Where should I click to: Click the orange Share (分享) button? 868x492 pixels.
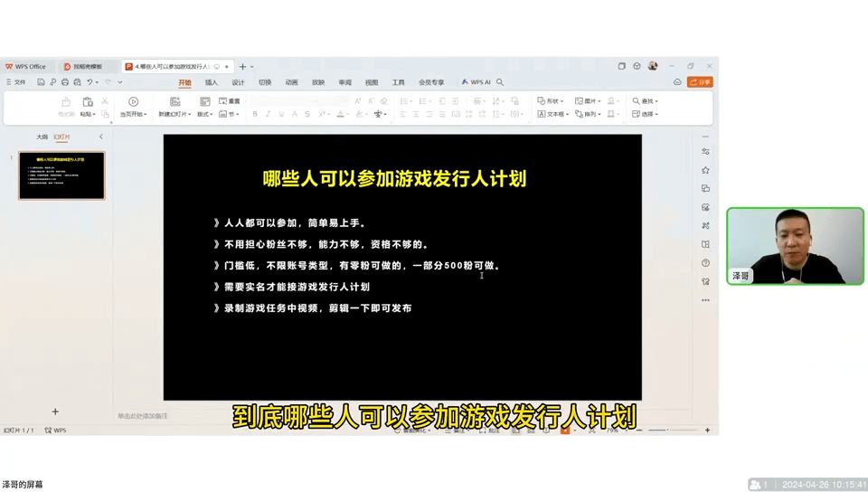pyautogui.click(x=700, y=82)
